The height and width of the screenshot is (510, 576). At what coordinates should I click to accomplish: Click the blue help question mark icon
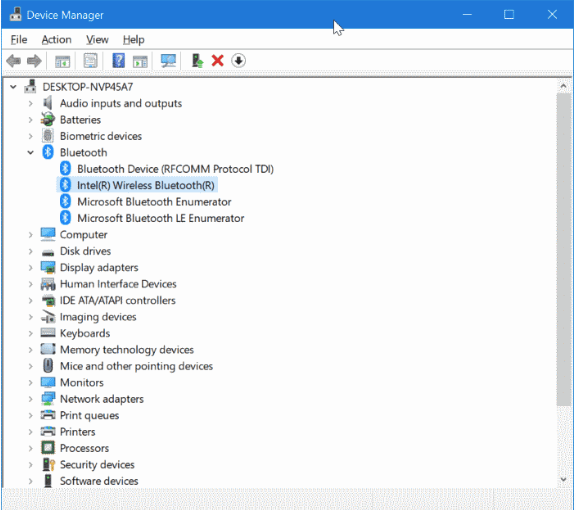coord(118,61)
